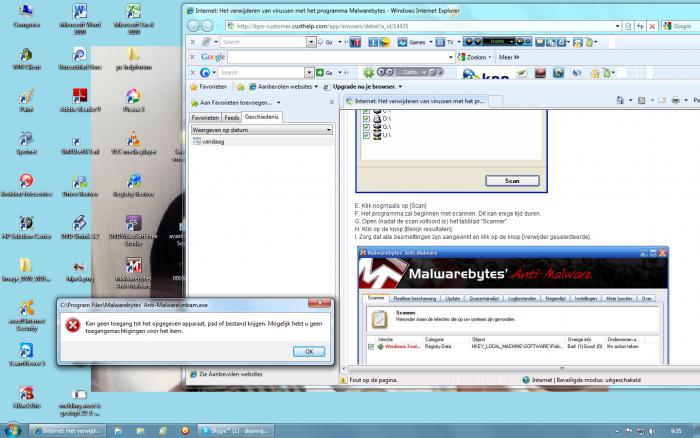The width and height of the screenshot is (700, 438).
Task: Expand the Upgrade nu je browser dropdown
Action: coord(400,87)
